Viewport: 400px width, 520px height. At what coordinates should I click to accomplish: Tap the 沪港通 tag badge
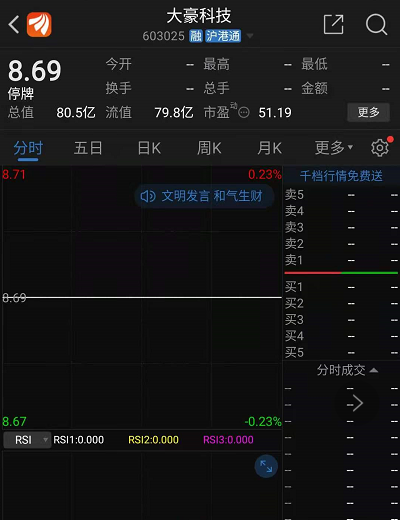(x=223, y=36)
